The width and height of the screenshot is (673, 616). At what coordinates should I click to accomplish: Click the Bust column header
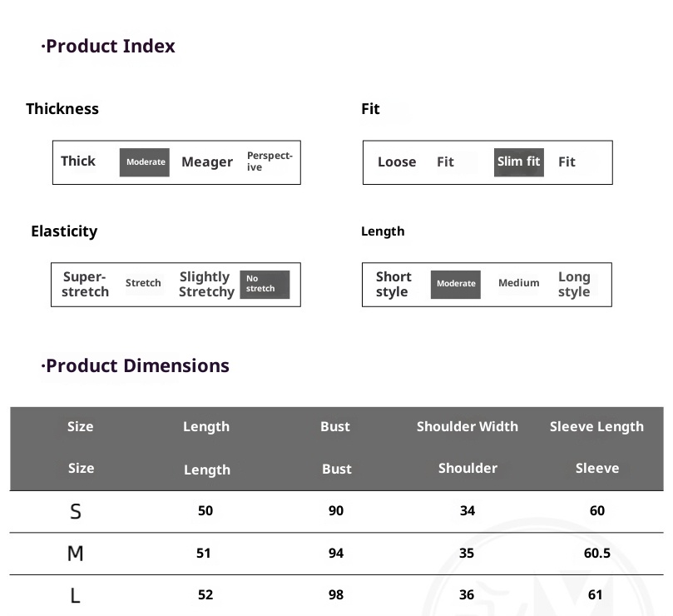[335, 426]
